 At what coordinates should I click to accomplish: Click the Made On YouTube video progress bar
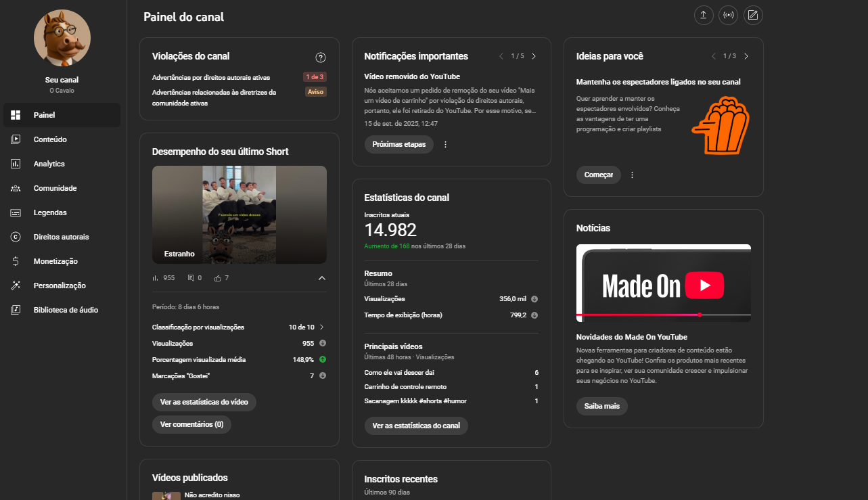[x=663, y=315]
